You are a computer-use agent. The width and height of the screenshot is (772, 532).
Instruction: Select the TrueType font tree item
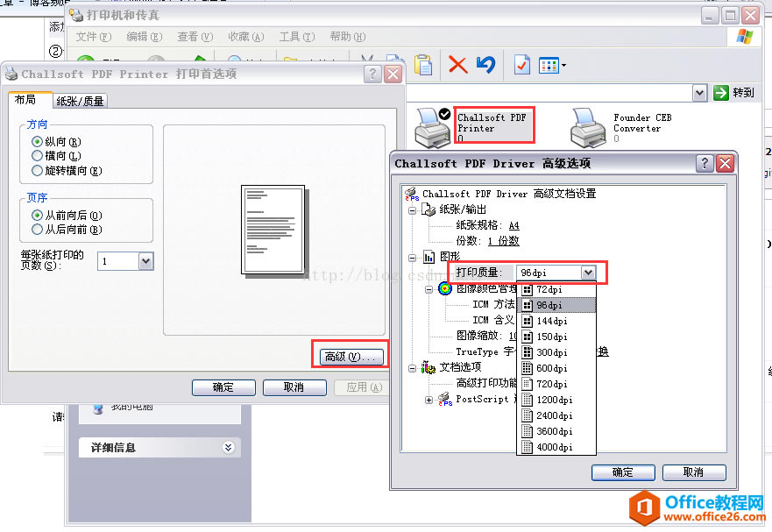[485, 351]
